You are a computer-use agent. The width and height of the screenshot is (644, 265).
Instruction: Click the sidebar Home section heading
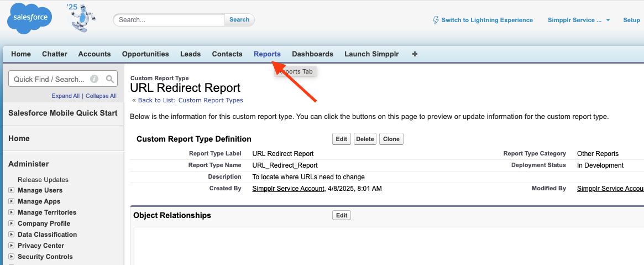[19, 138]
